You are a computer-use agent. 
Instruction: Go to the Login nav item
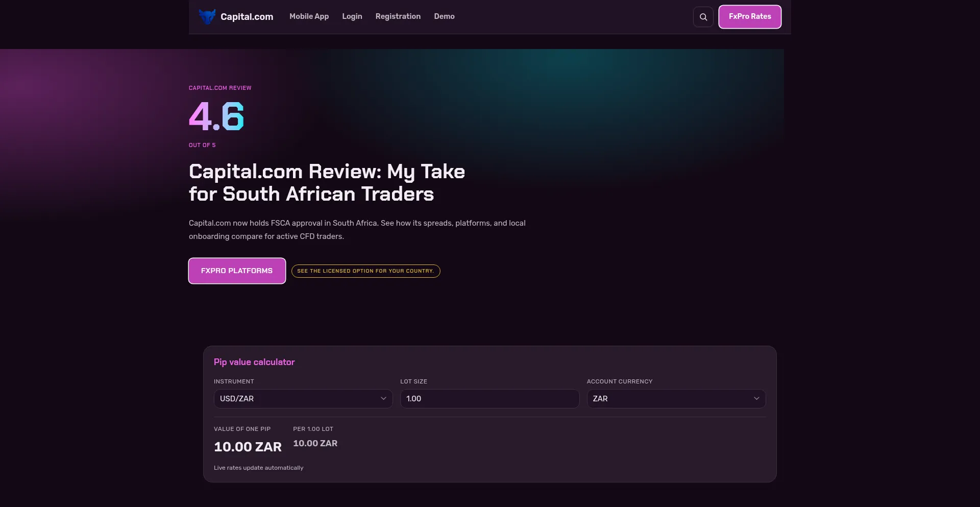pyautogui.click(x=352, y=16)
